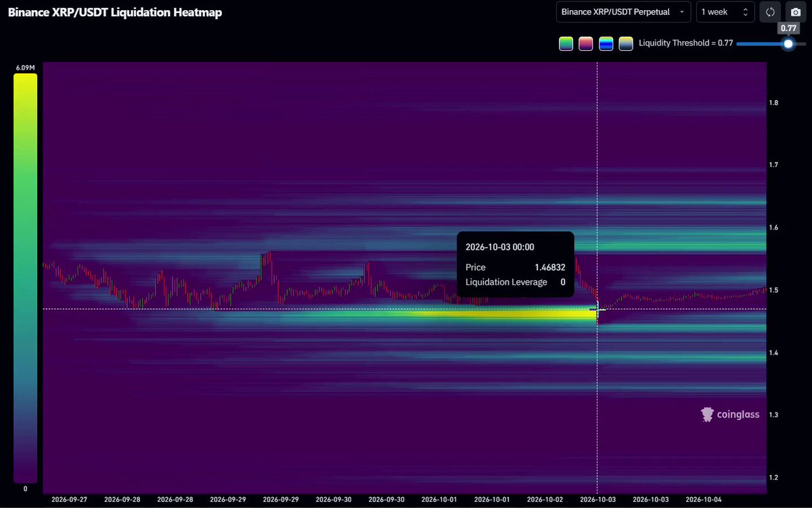Click the tooltip timestamp 2026-10-03 00:00
812x508 pixels.
pos(500,248)
